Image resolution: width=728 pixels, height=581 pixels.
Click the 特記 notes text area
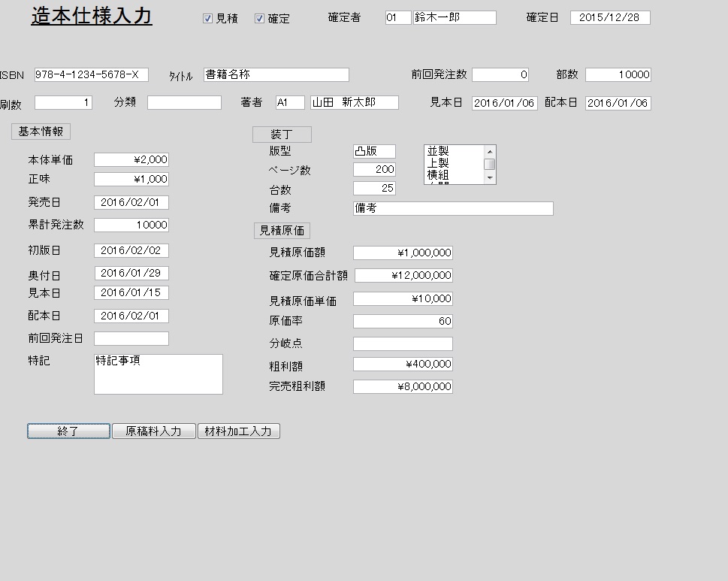(x=158, y=374)
